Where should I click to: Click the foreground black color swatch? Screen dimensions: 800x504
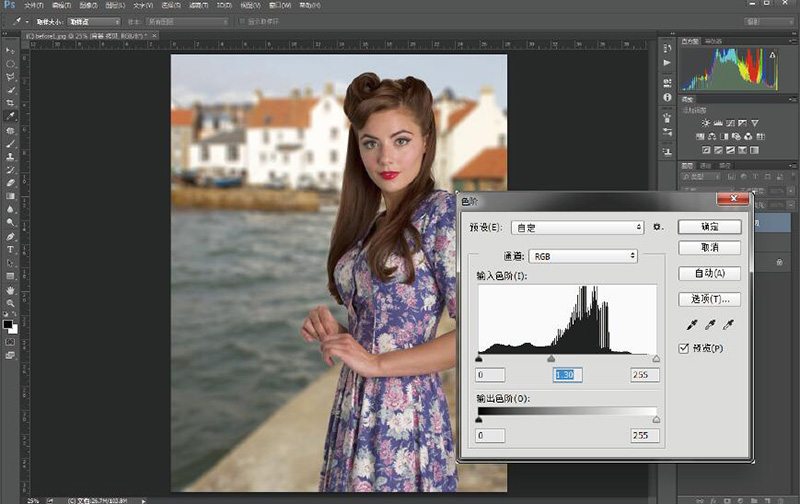[x=8, y=323]
